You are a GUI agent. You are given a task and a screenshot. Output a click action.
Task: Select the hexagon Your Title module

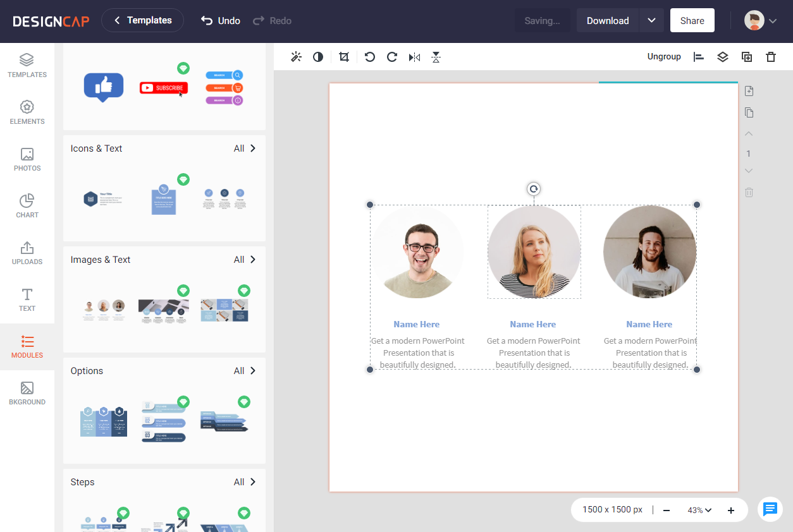point(103,199)
